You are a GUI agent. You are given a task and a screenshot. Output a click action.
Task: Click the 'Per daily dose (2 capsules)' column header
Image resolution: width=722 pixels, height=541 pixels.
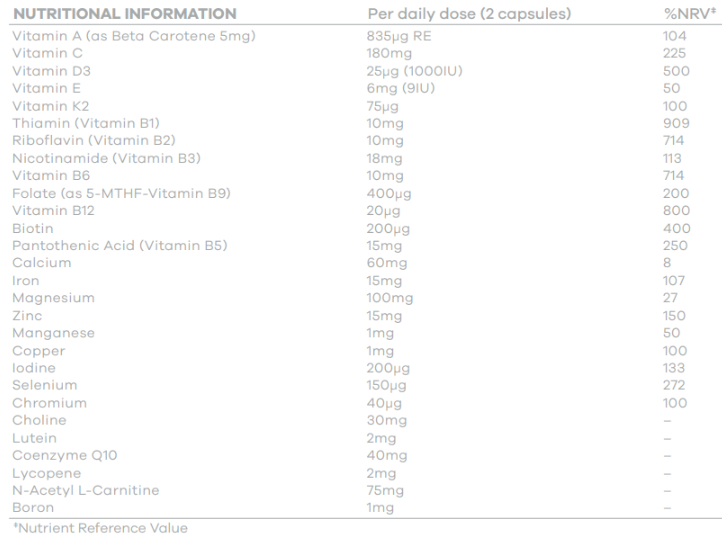click(469, 14)
